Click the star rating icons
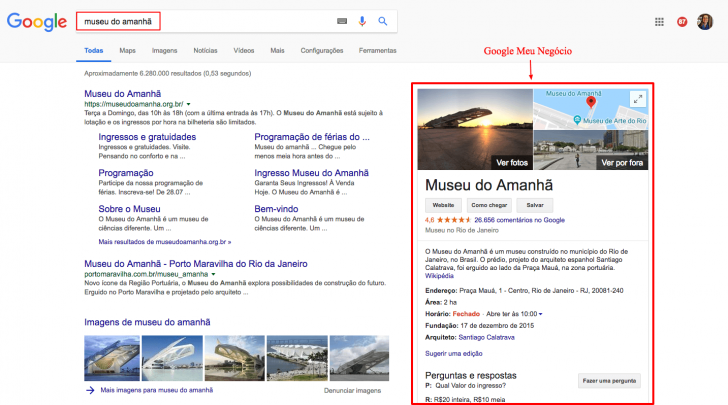The width and height of the screenshot is (728, 405). [x=454, y=220]
